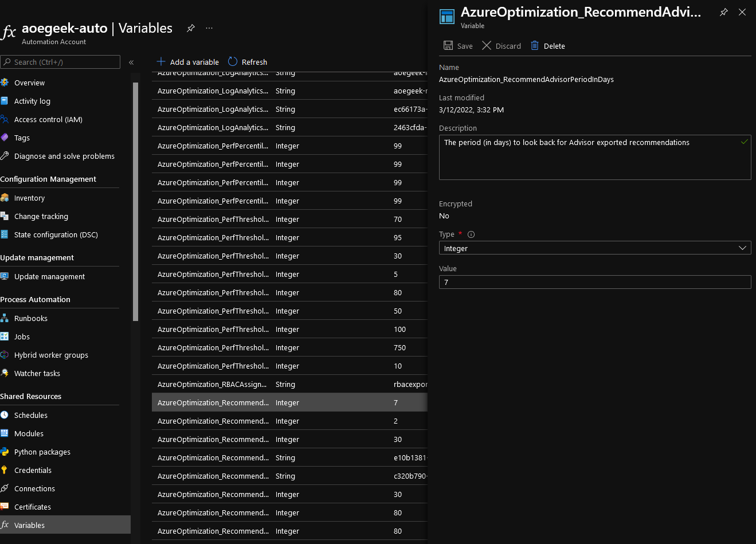The width and height of the screenshot is (756, 544).
Task: Click the info icon next to Type
Action: pos(471,234)
